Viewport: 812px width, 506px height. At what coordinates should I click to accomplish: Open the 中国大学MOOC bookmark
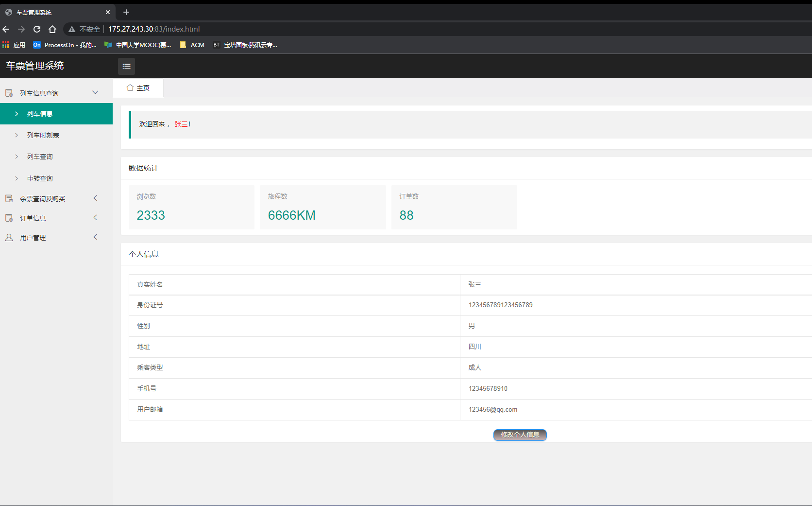tap(138, 45)
